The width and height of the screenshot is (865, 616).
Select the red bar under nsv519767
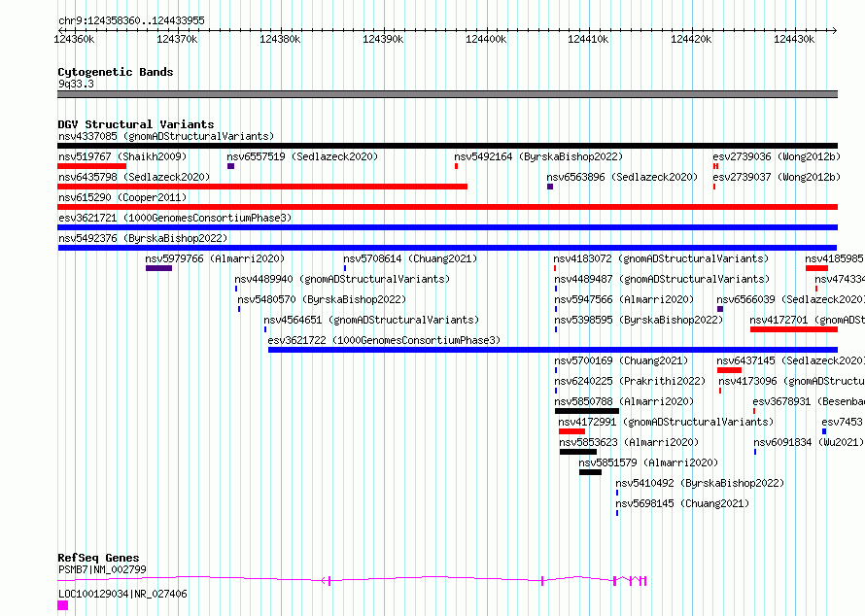click(92, 166)
